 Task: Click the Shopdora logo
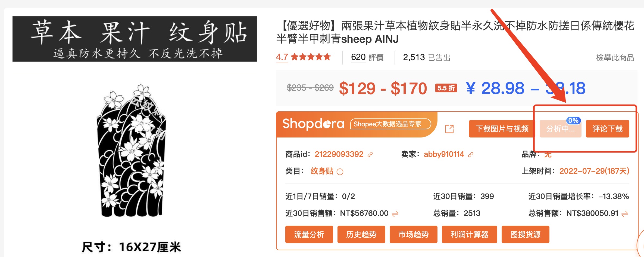313,124
